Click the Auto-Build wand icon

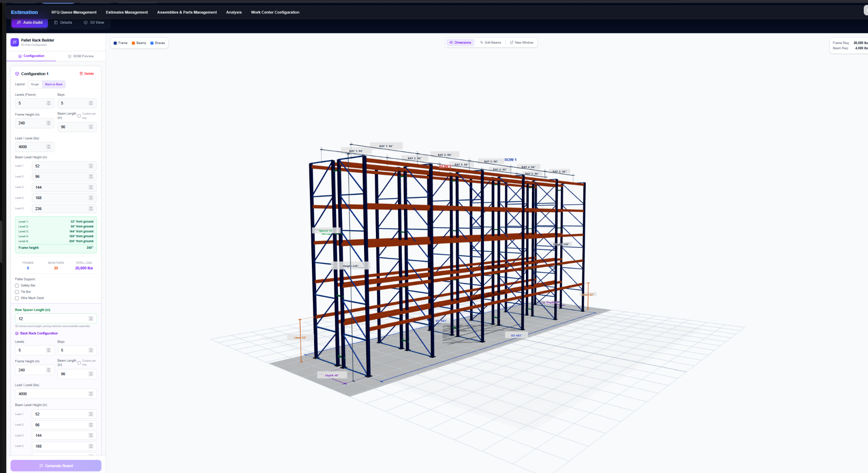19,22
